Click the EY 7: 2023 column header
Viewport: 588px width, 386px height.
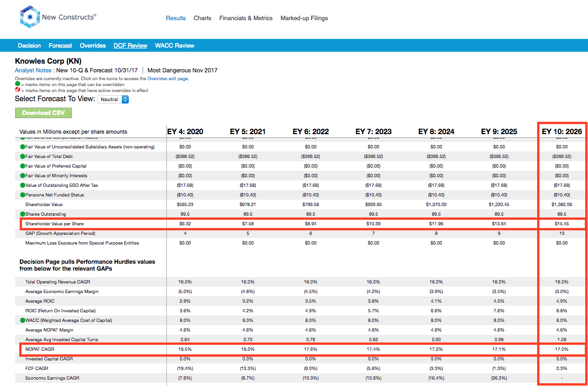[374, 131]
